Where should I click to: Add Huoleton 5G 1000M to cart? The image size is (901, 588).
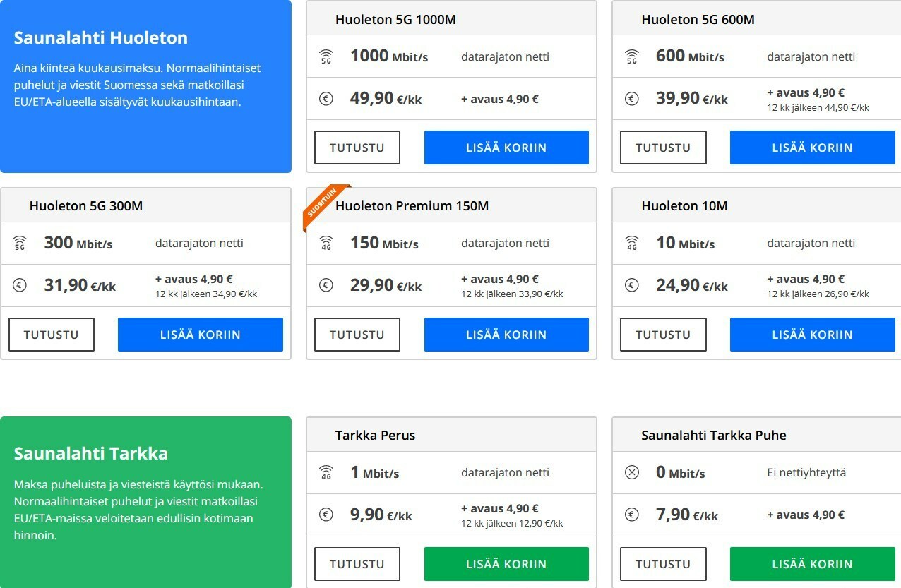[506, 148]
